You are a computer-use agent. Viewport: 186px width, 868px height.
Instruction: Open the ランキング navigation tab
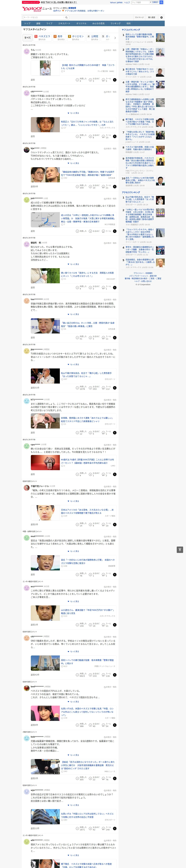[115, 24]
